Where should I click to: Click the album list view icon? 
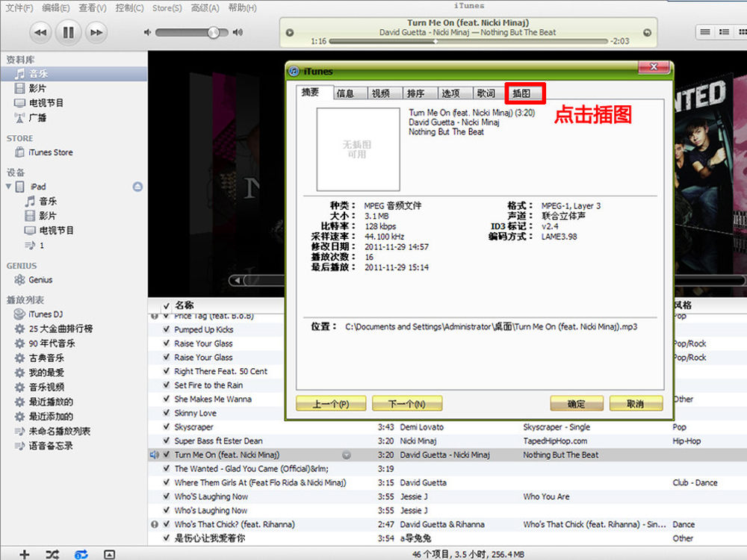pyautogui.click(x=724, y=32)
